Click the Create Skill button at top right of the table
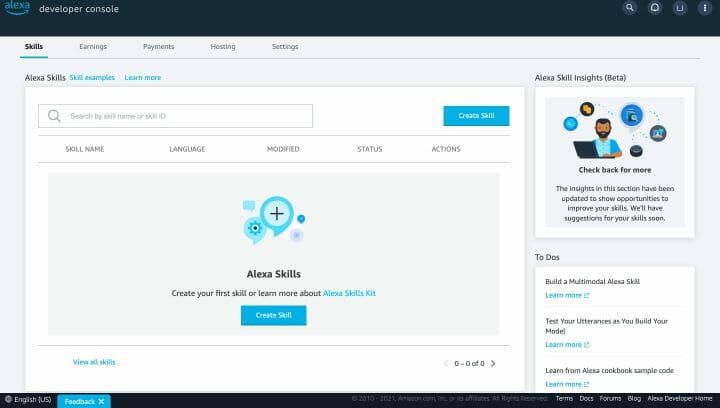Image resolution: width=720 pixels, height=408 pixels. tap(476, 116)
